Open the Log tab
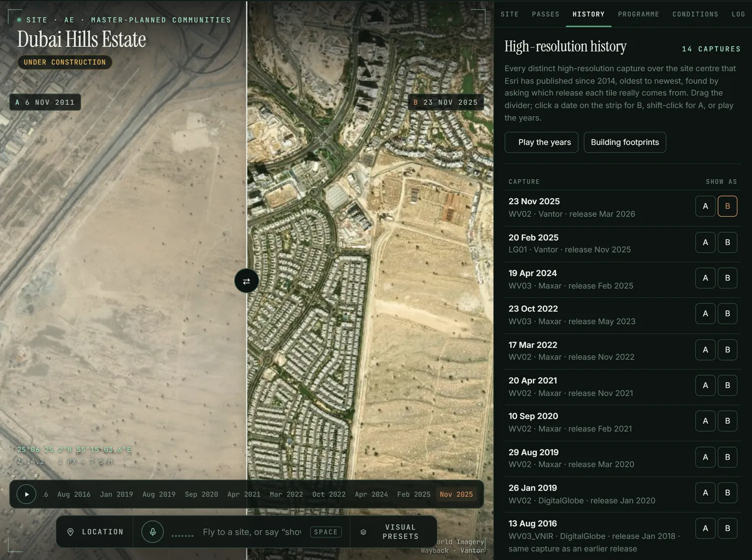Viewport: 752px width, 560px height. 738,14
